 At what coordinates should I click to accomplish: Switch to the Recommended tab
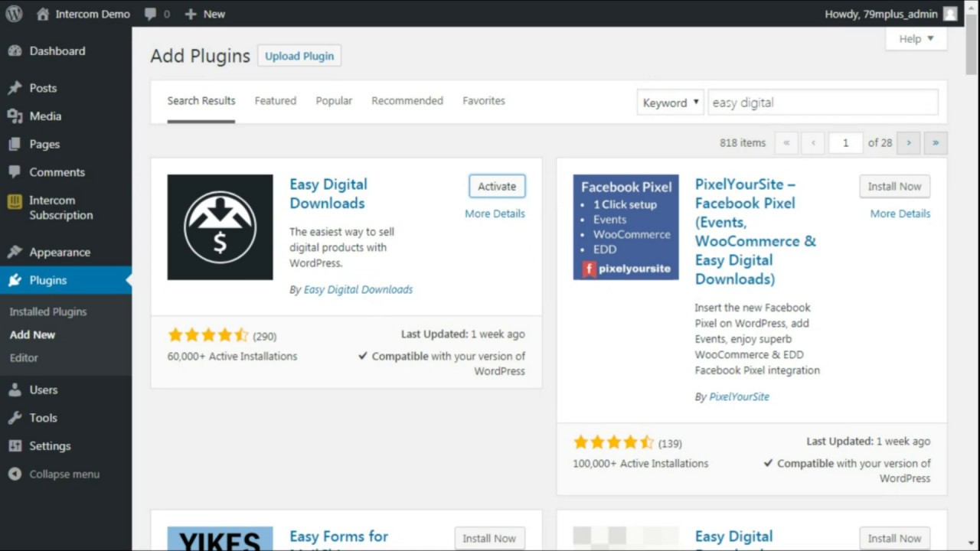coord(407,101)
